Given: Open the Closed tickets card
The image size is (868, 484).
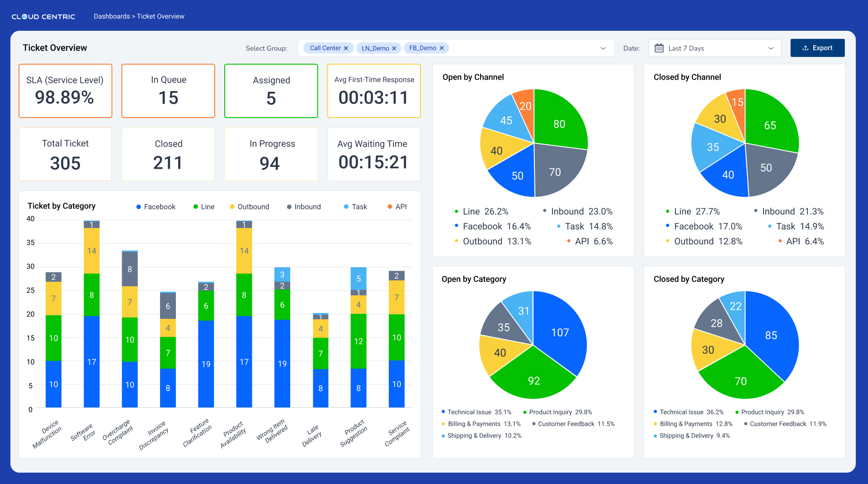Looking at the screenshot, I should coord(168,154).
